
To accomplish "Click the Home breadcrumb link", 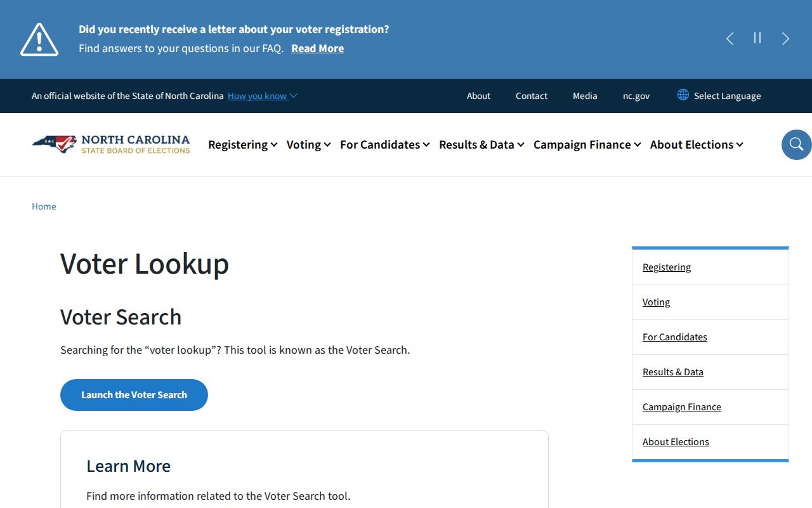I will [x=44, y=206].
